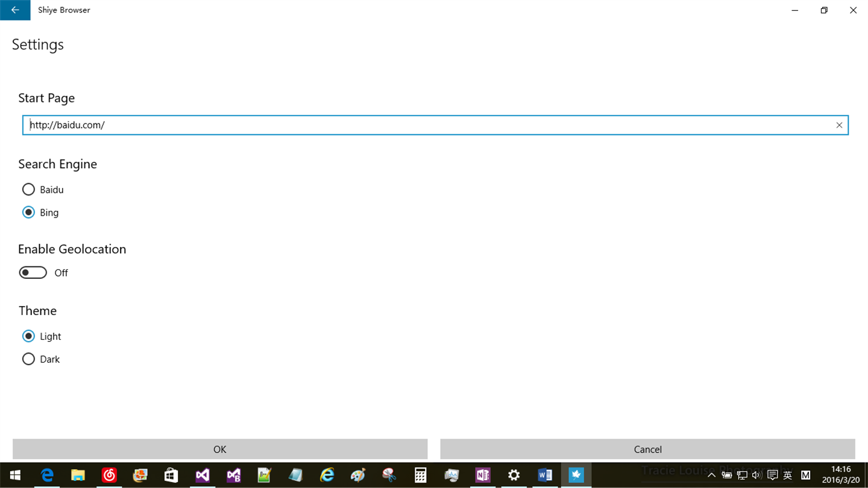Open battery power status icon
868x488 pixels.
tap(727, 475)
